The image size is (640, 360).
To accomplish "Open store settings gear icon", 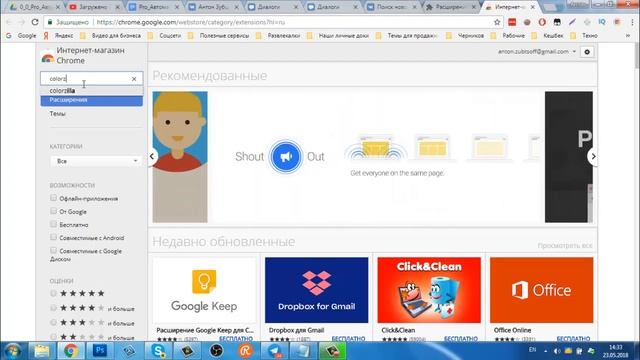I will 587,52.
